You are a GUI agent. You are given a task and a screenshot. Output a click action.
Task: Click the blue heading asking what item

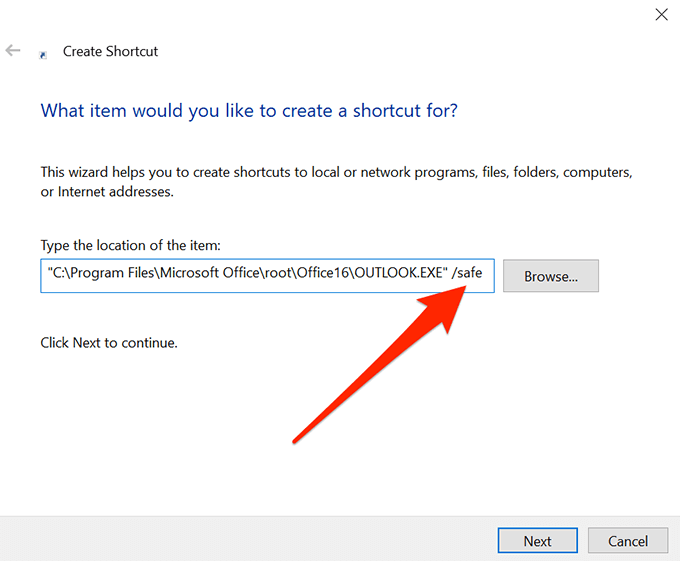[249, 110]
